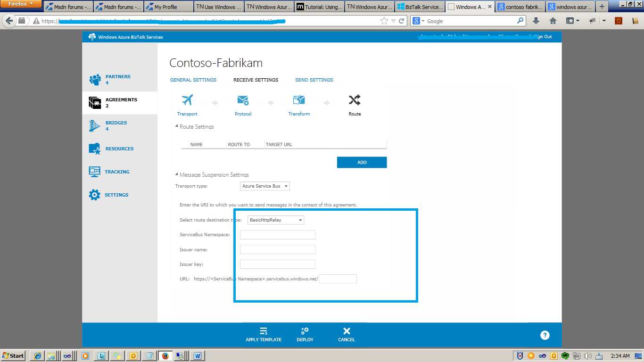
Task: Open the RESOURCES navigation link
Action: coord(119,148)
